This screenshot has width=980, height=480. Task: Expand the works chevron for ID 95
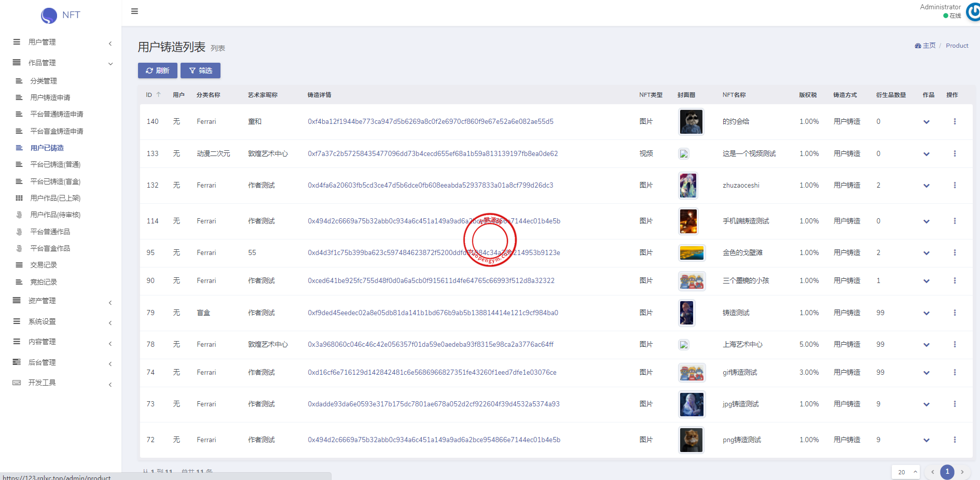click(x=926, y=253)
